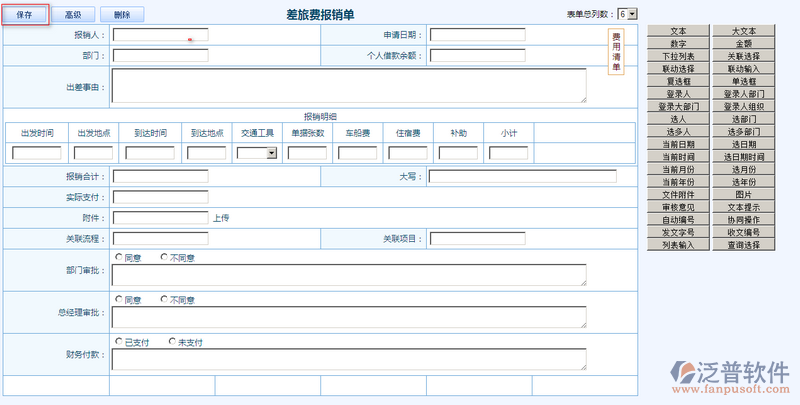Select 同意 radio under 部门审批
Image resolution: width=800 pixels, height=405 pixels.
[118, 257]
